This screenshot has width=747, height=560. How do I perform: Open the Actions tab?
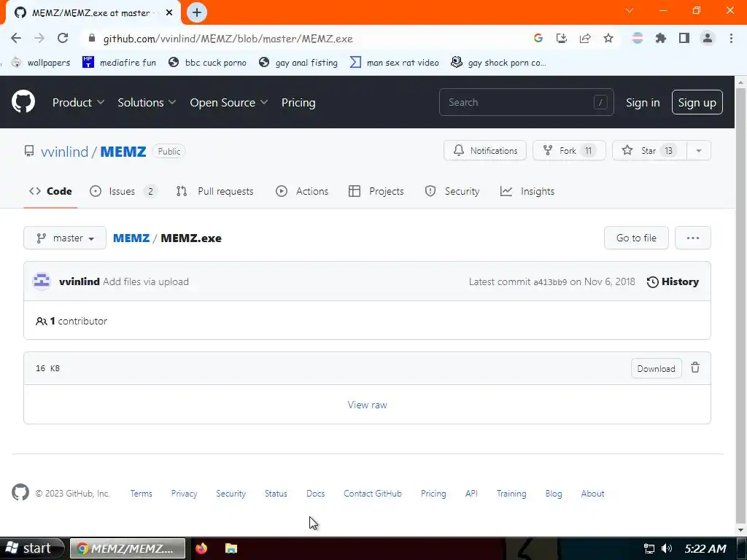pyautogui.click(x=302, y=192)
